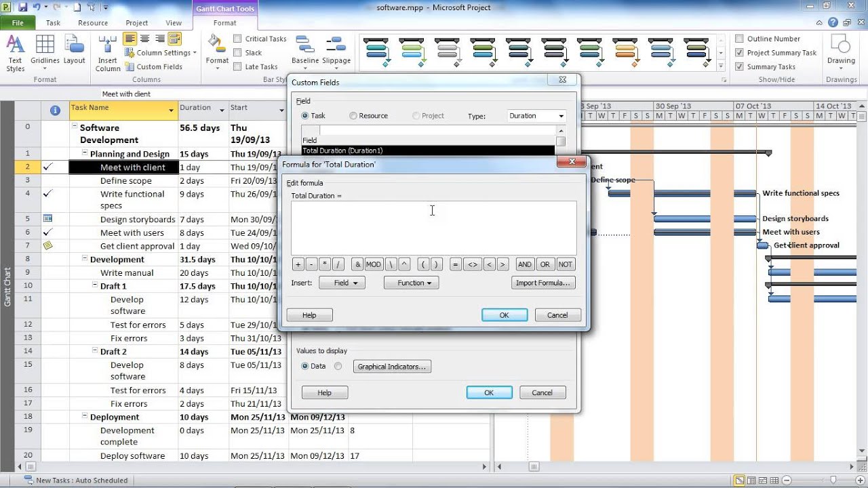The image size is (868, 488).
Task: Save the project via Quick Access toolbar
Action: point(23,7)
